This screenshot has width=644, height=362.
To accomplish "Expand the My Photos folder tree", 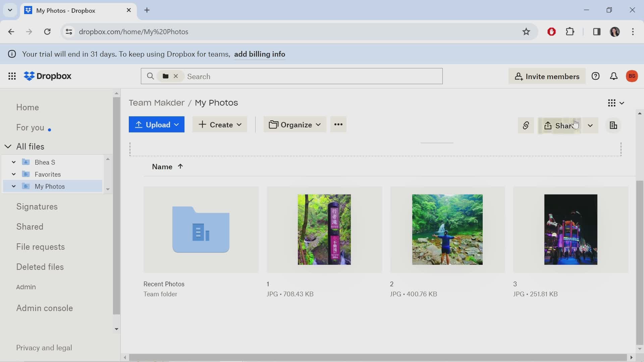I will (x=14, y=186).
